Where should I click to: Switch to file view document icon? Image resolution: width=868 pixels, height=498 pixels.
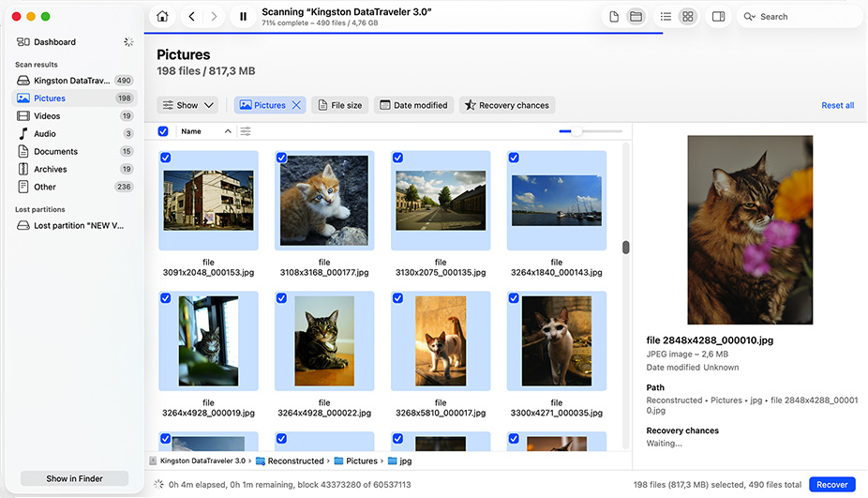coord(614,17)
